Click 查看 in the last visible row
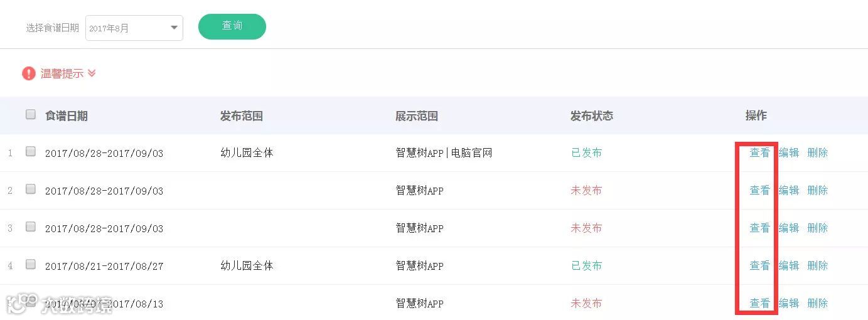The image size is (868, 320). [759, 303]
